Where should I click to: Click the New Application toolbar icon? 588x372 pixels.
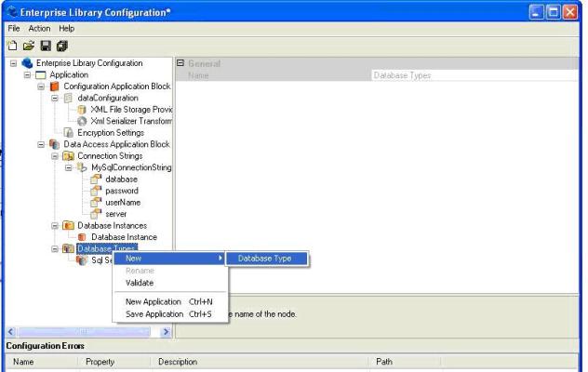(12, 46)
